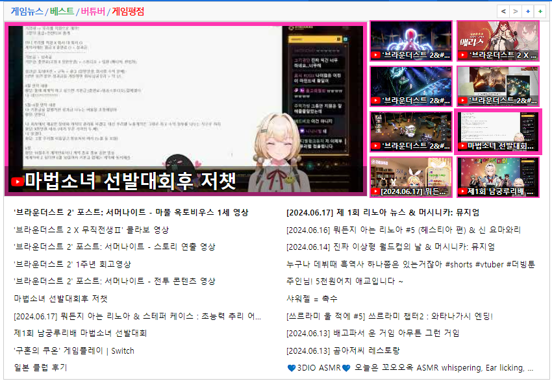Click the previous page '<' arrow button
Image resolution: width=552 pixels, height=392 pixels.
coord(503,11)
